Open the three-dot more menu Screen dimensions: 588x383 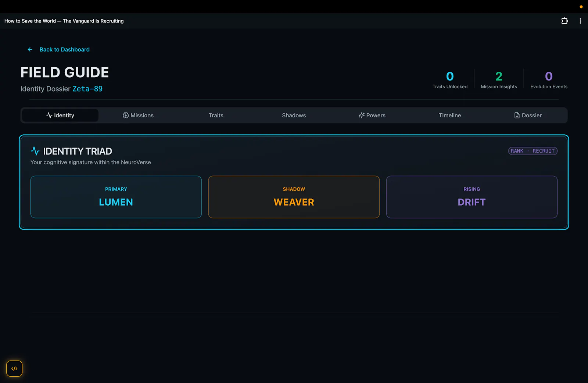(580, 21)
